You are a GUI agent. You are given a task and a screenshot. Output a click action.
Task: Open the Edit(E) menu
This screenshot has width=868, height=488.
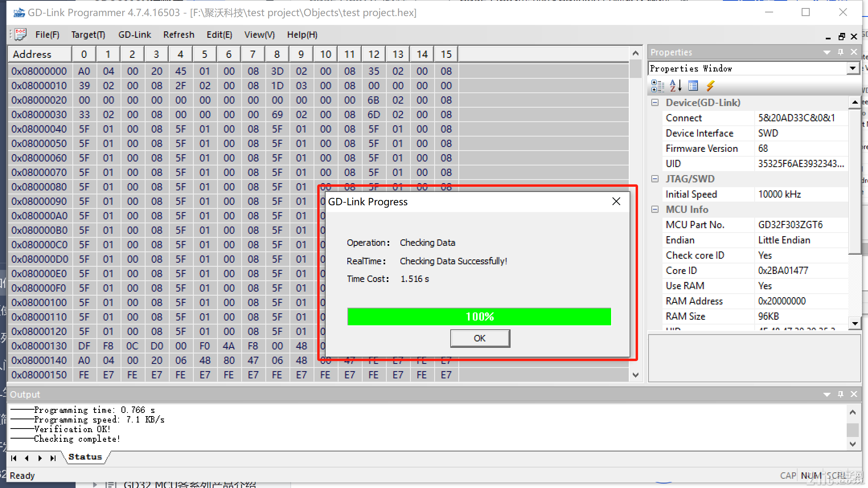219,35
